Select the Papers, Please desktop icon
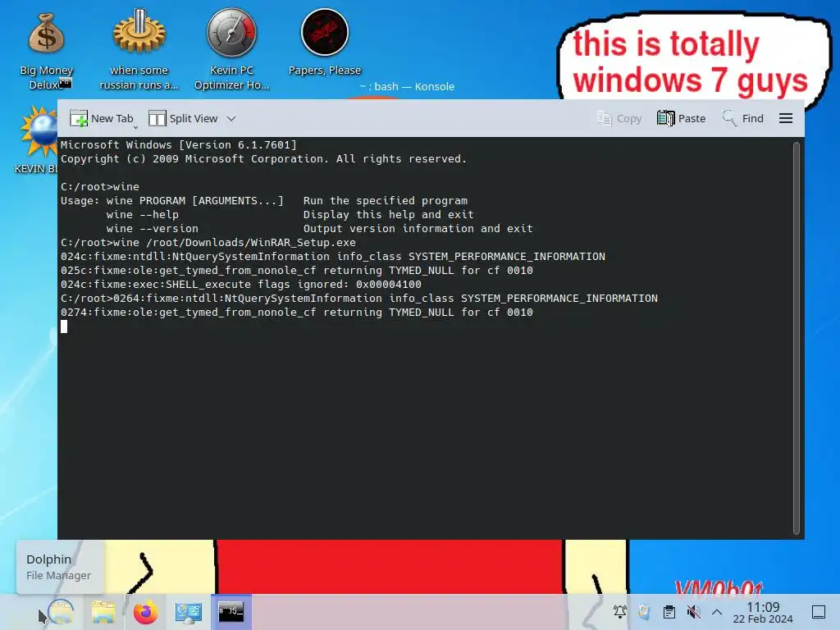 click(x=325, y=43)
